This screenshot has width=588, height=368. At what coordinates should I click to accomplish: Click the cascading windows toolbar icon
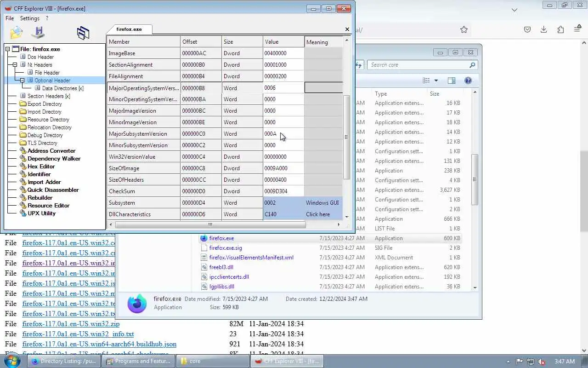(x=83, y=33)
